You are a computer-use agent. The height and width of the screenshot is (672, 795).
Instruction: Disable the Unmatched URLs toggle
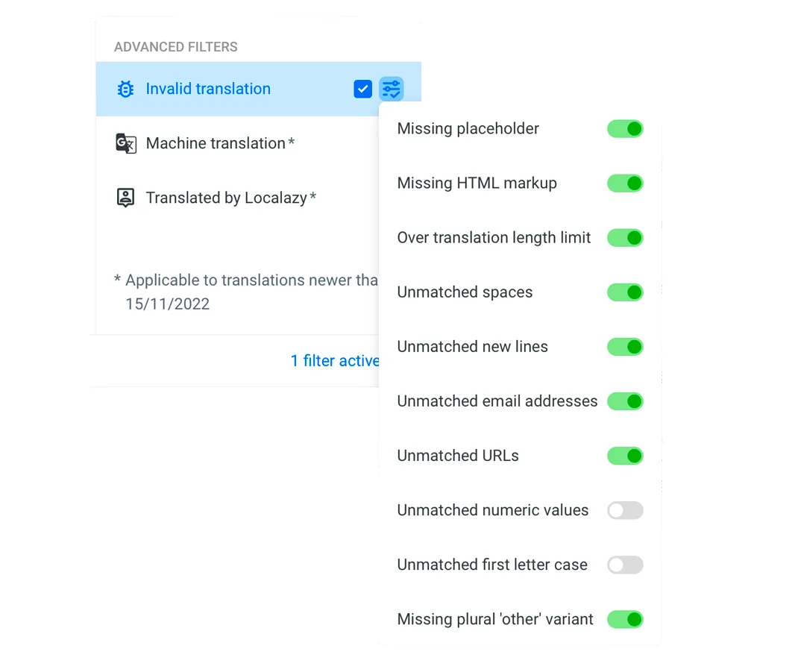(x=625, y=456)
